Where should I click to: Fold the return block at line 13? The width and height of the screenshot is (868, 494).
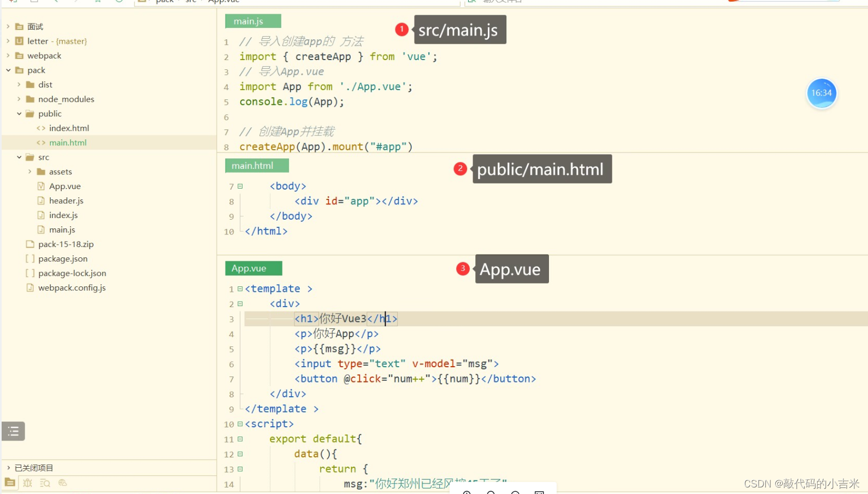(x=240, y=469)
